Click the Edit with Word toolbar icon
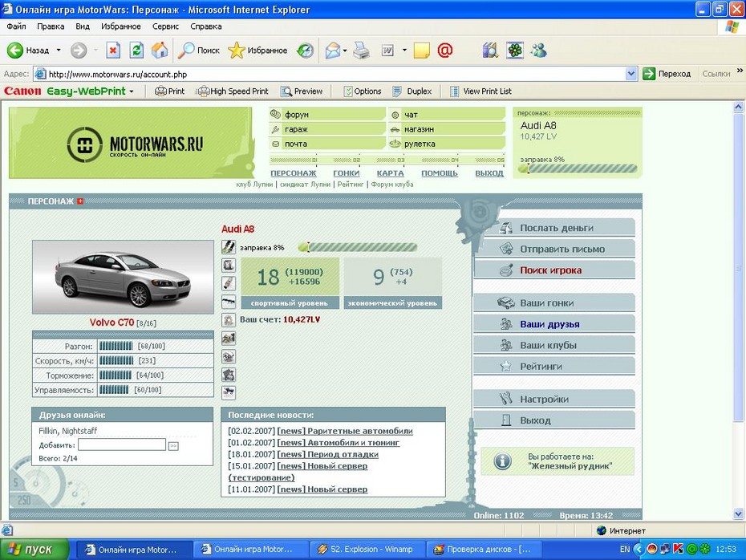The image size is (746, 560). click(x=387, y=50)
